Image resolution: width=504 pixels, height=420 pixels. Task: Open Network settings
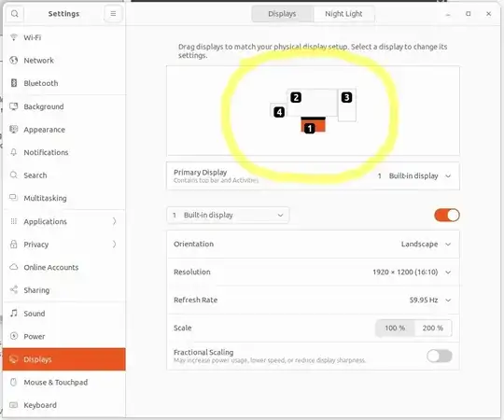(64, 60)
